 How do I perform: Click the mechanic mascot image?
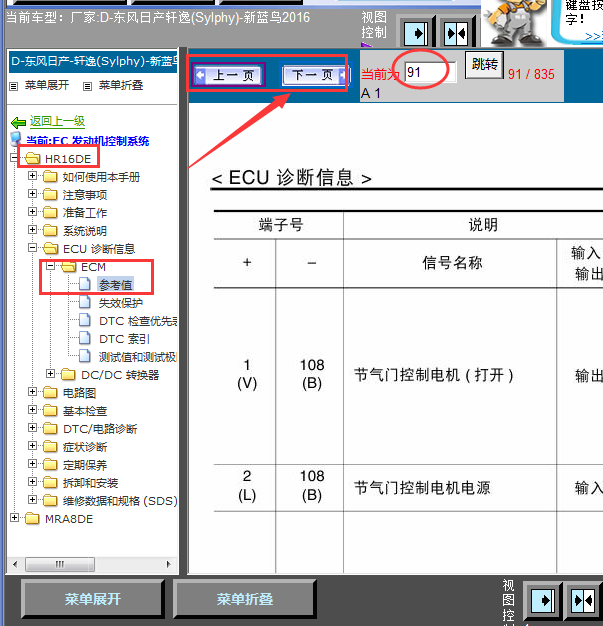[x=514, y=22]
